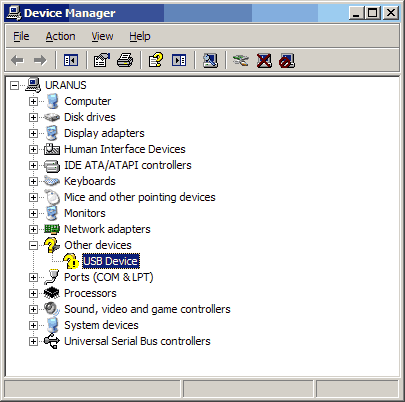Click the Help question-mark toolbar icon

156,60
